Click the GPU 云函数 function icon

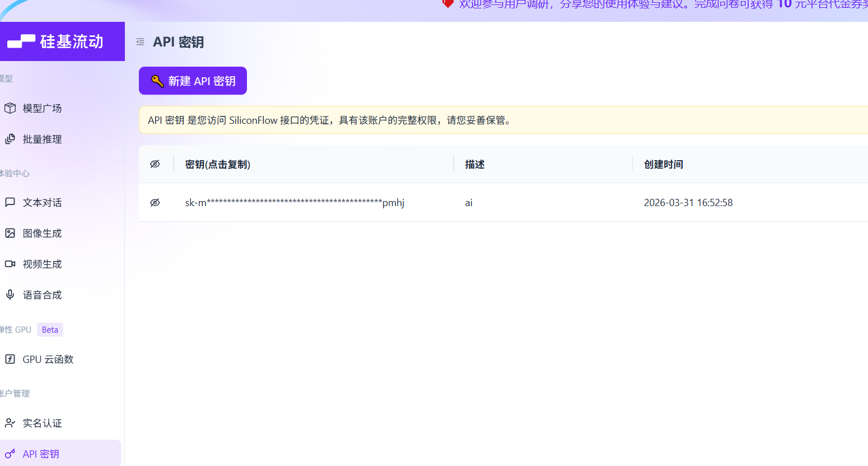[x=10, y=359]
